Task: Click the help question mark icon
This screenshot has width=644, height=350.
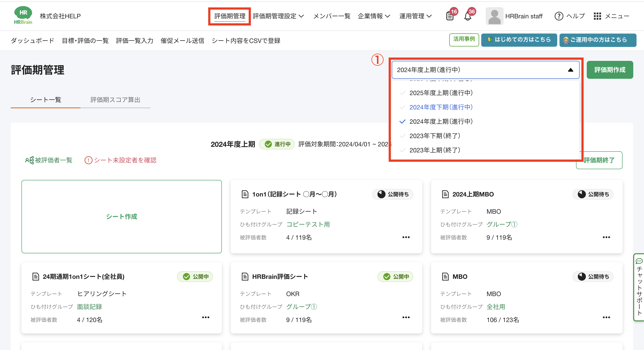Action: (559, 16)
